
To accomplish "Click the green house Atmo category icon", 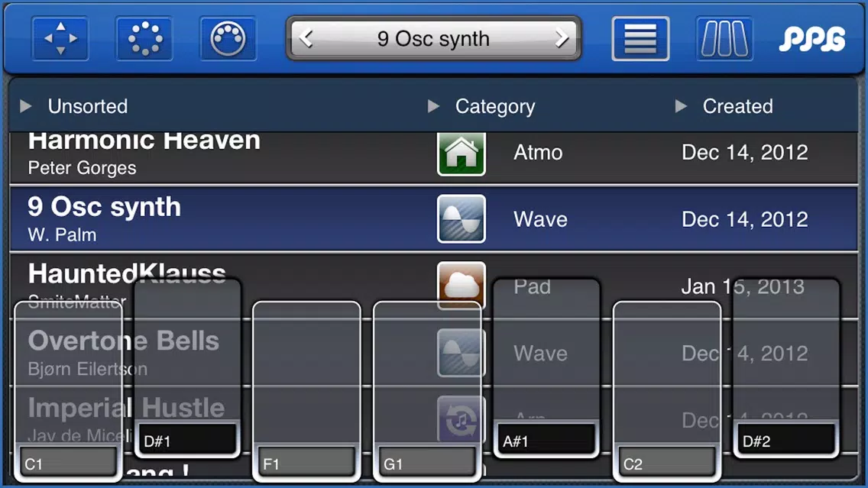I will coord(462,154).
